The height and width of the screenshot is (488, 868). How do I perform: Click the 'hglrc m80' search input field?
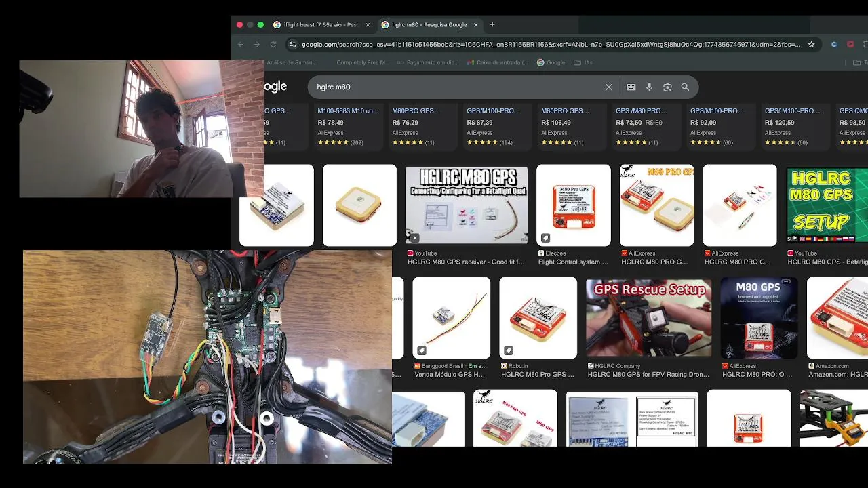[x=458, y=87]
